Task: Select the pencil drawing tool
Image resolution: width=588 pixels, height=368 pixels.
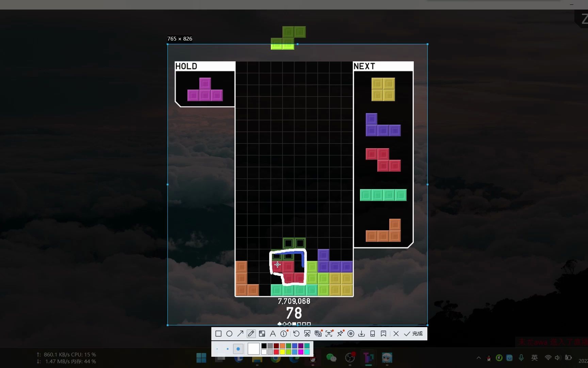Action: (x=251, y=334)
